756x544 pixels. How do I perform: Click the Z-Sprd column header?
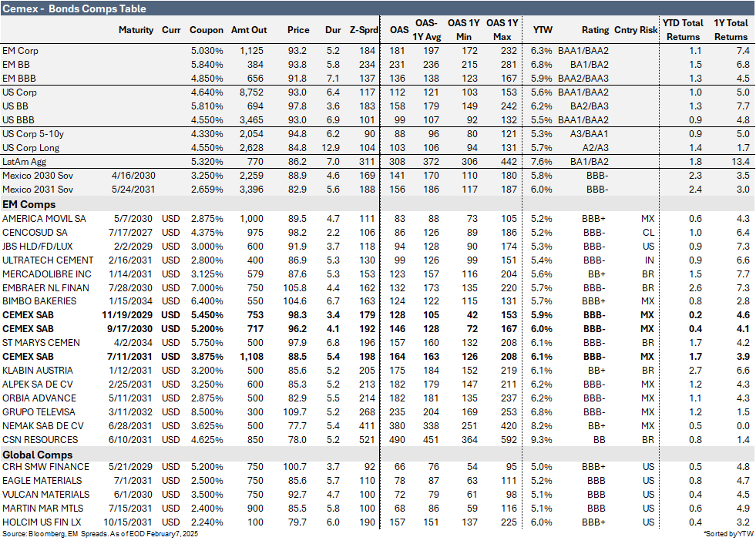(x=364, y=30)
